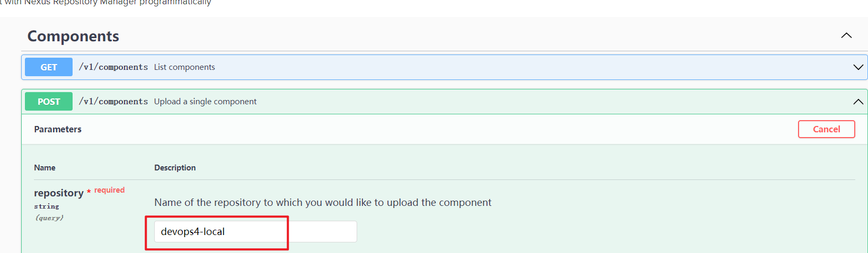868x253 pixels.
Task: Open the List components endpoint summary
Action: (184, 67)
